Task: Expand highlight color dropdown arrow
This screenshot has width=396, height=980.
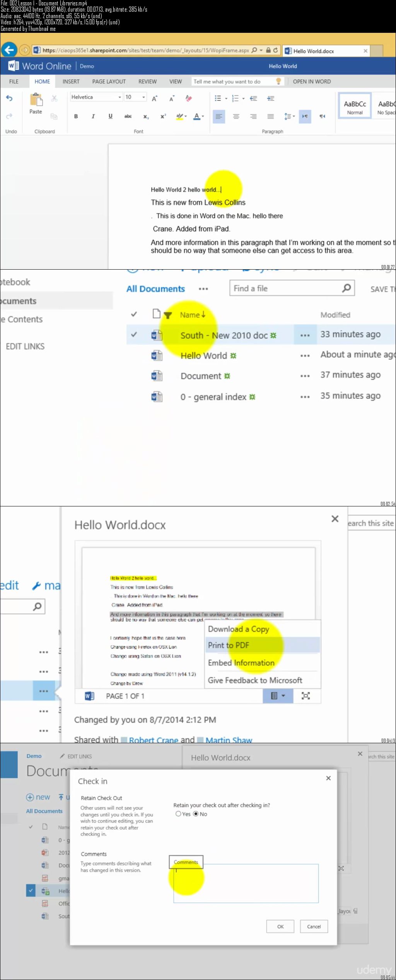Action: click(x=186, y=116)
